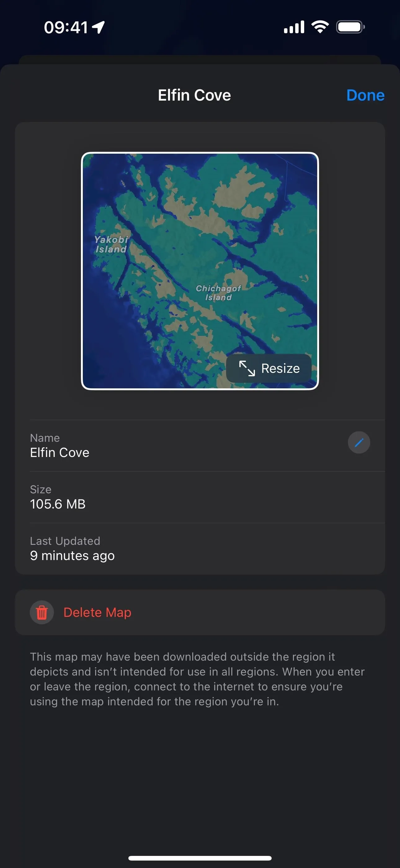Tap the Elfin Cove sheet title
Viewport: 400px width, 868px height.
[x=195, y=95]
